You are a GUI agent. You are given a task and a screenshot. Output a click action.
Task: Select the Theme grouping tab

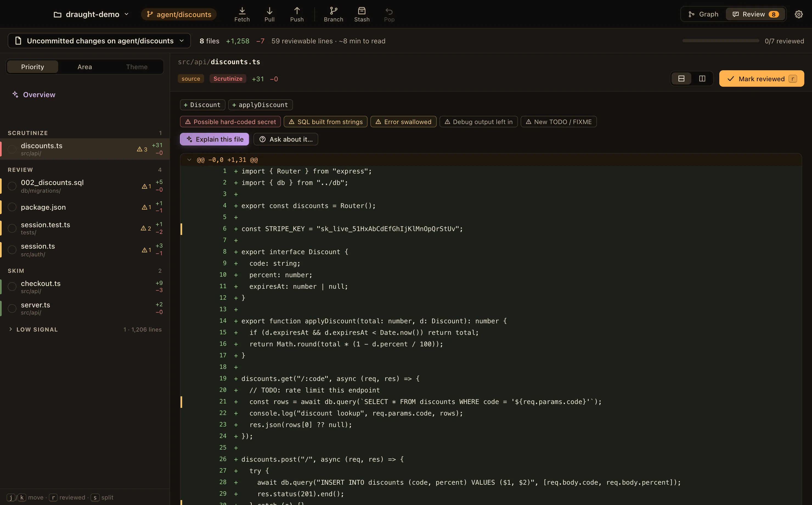137,67
